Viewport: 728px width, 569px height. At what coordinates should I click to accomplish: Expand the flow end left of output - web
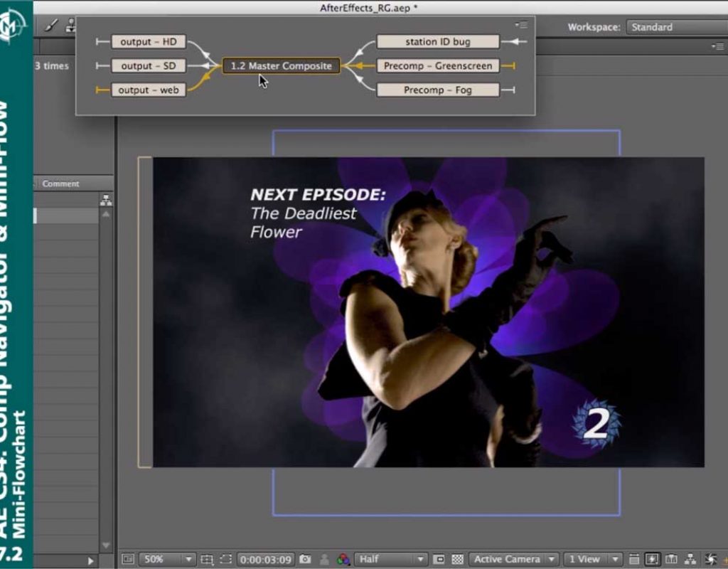(102, 90)
